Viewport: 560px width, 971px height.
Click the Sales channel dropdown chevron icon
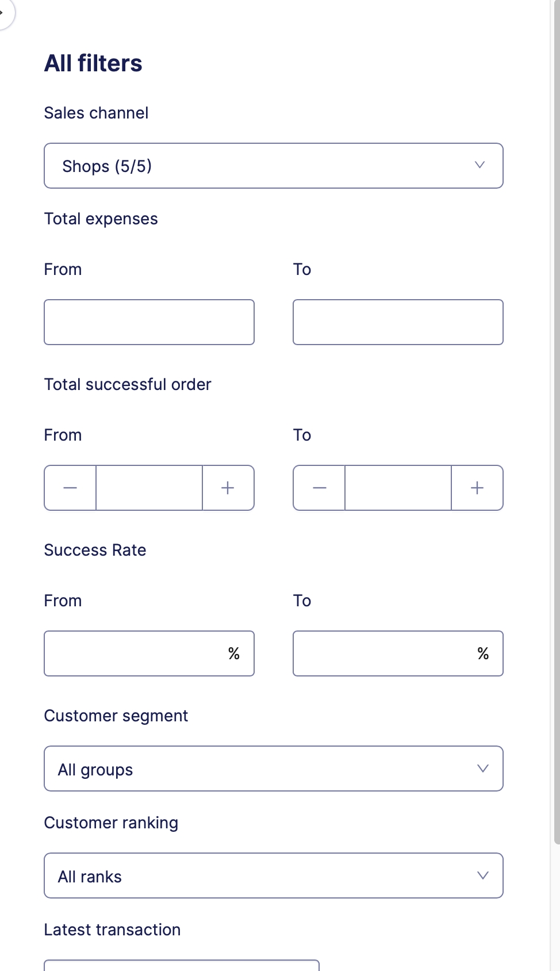point(480,165)
